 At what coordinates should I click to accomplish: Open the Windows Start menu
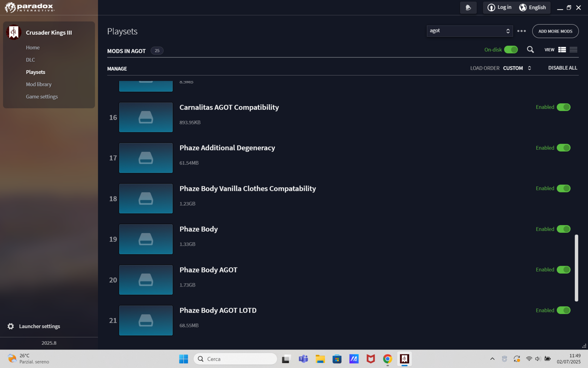[x=183, y=359]
